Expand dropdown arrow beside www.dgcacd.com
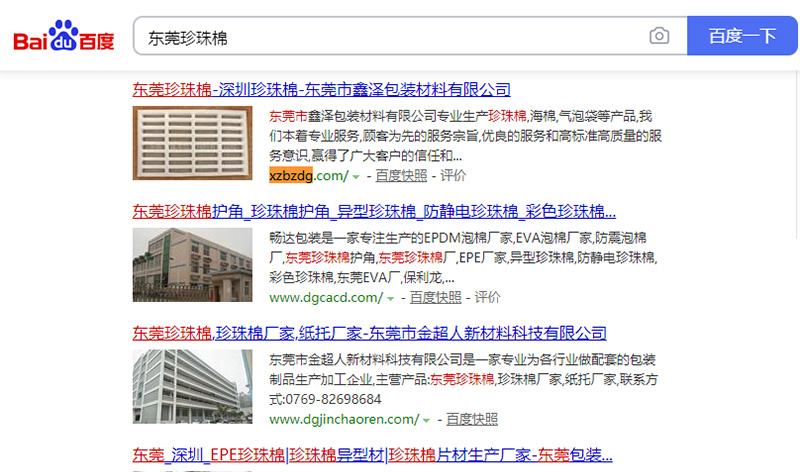The image size is (800, 472). click(391, 299)
